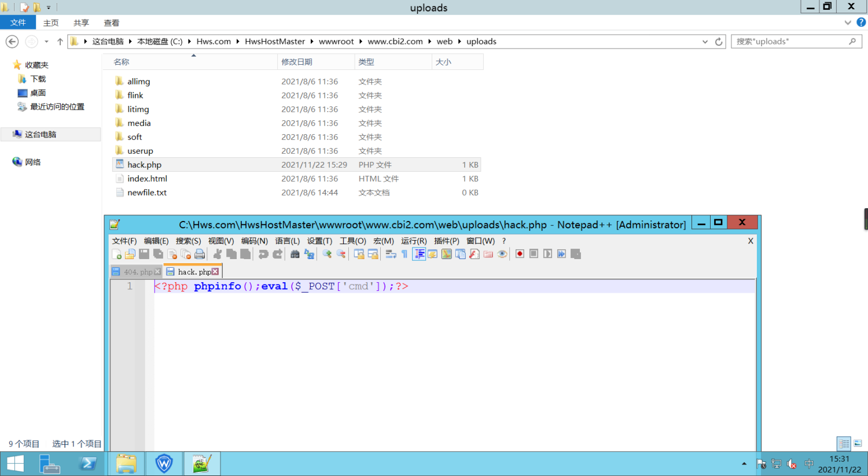Open the 运行(R) menu in Notepad++

(414, 241)
